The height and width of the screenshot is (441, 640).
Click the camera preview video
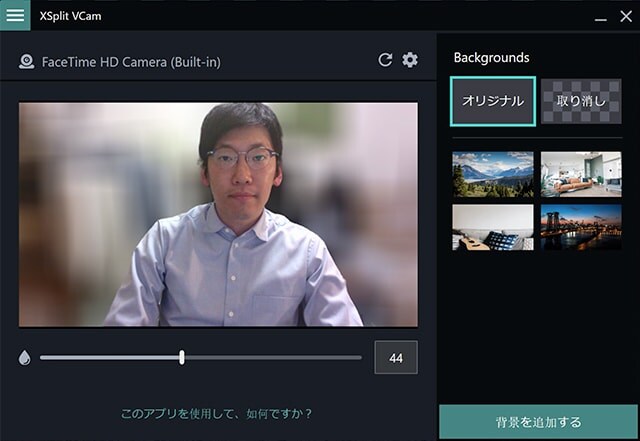click(218, 214)
